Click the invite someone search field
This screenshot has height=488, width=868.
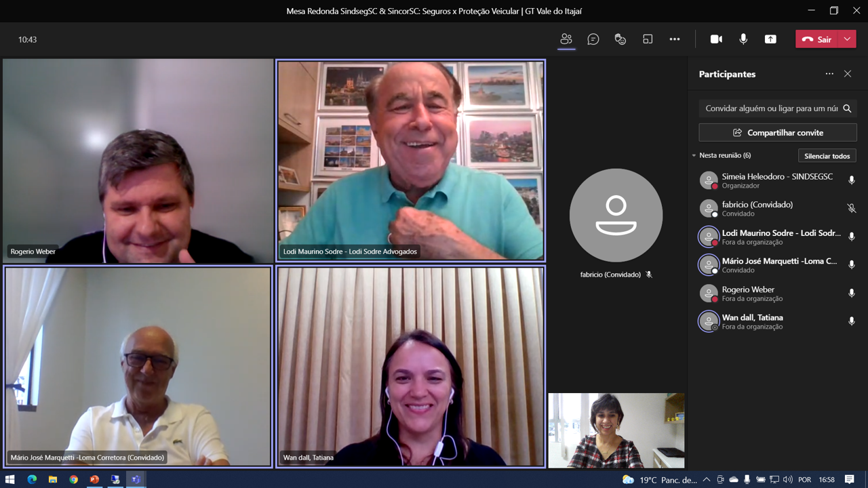[770, 108]
